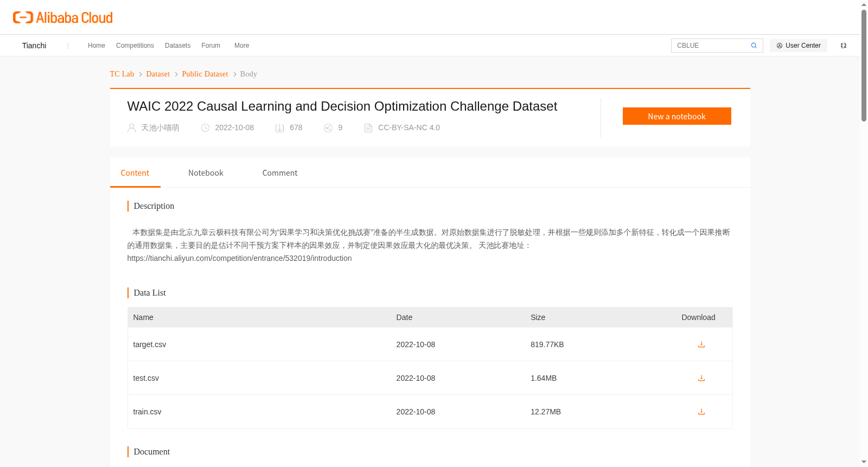Open User Center
The image size is (868, 467).
[799, 46]
